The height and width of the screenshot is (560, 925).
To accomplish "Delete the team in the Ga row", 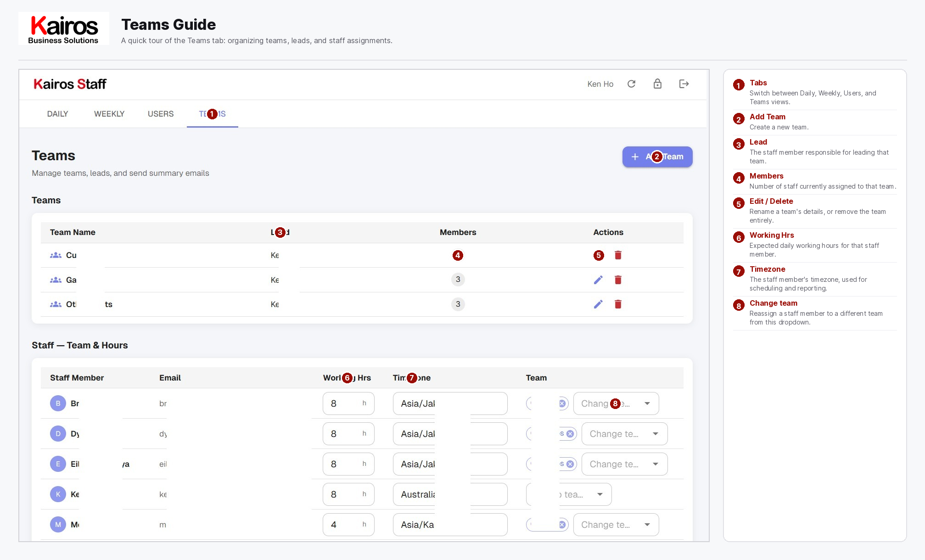I will 618,280.
